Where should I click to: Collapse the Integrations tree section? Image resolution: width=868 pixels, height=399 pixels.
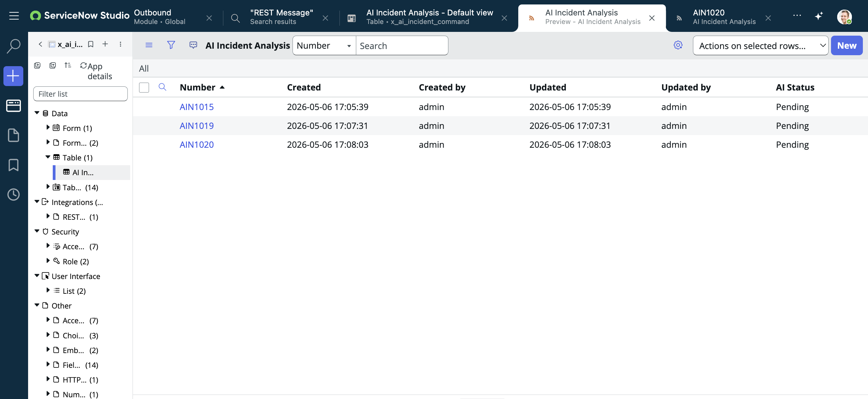click(x=37, y=202)
